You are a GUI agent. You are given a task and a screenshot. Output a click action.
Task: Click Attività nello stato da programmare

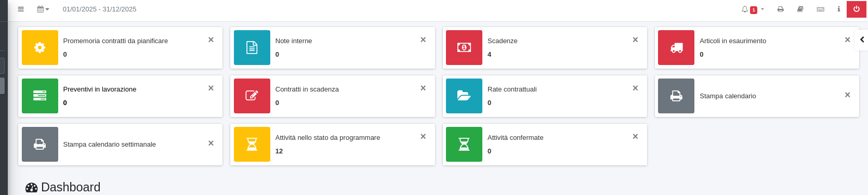point(327,138)
